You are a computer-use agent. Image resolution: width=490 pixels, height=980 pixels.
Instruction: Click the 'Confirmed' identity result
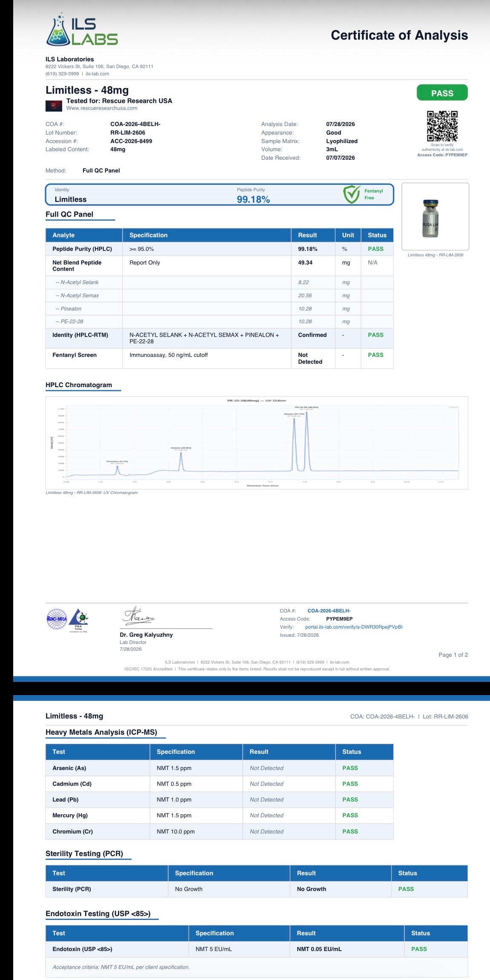click(312, 335)
